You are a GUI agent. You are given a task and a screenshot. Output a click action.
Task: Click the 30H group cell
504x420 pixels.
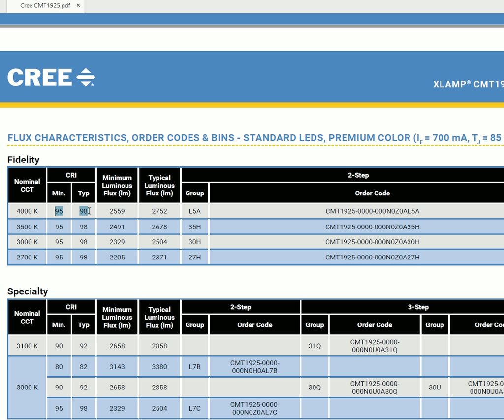coord(194,242)
